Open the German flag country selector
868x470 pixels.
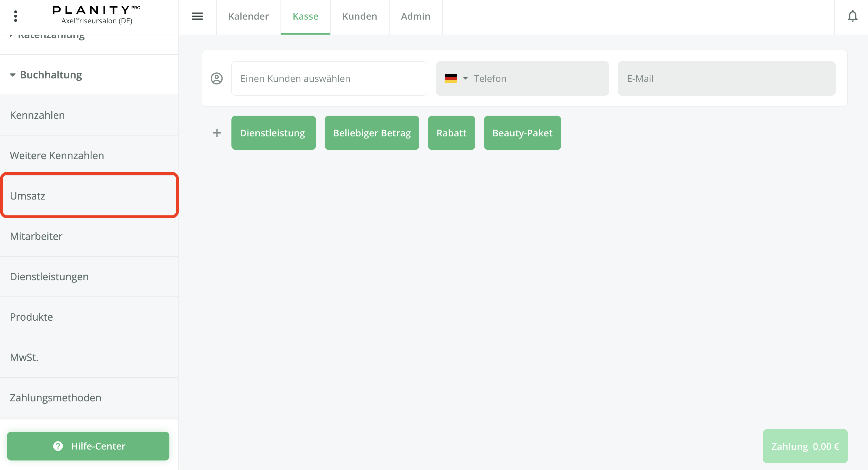[456, 78]
